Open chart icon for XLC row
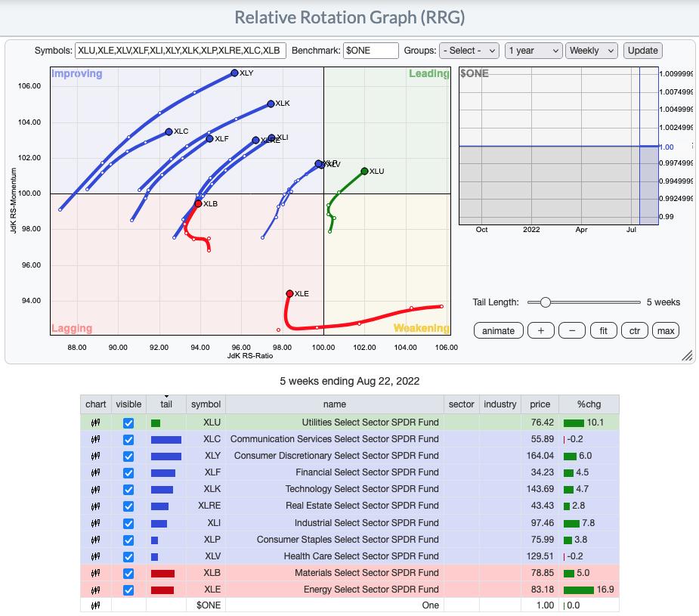This screenshot has height=616, width=699. tap(95, 439)
